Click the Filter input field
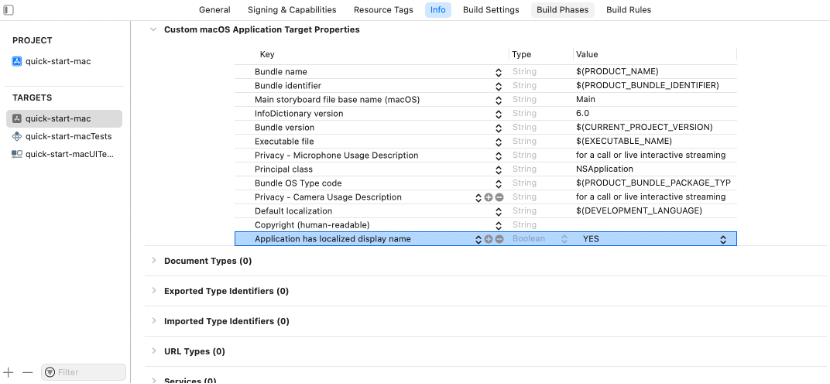Screen dimensions: 830x384 click(84, 372)
